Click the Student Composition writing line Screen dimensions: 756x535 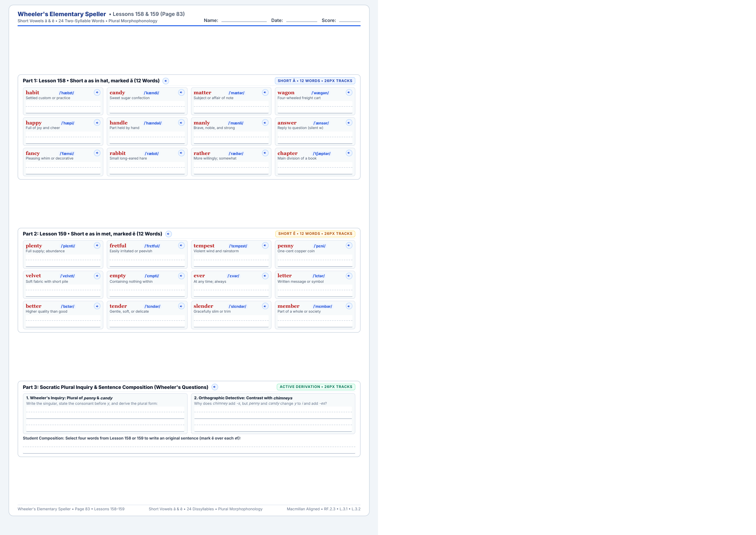point(189,448)
